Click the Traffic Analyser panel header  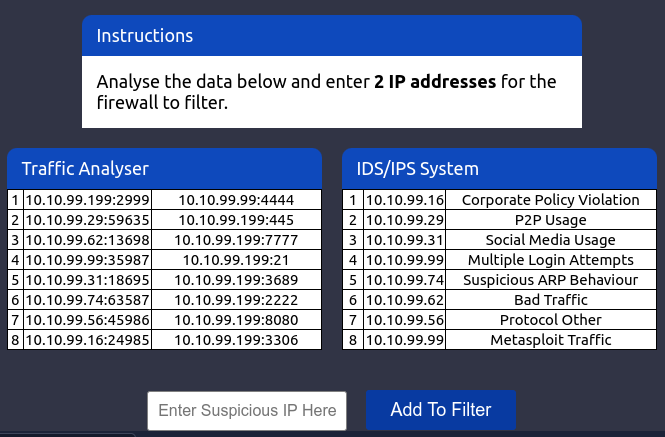(164, 168)
